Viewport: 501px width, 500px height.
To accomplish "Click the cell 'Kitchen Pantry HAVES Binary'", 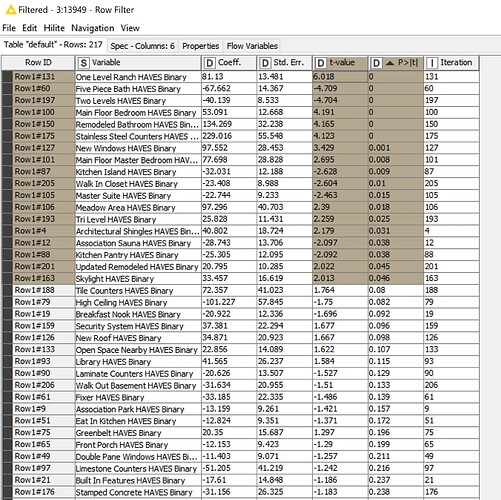I will (138, 255).
